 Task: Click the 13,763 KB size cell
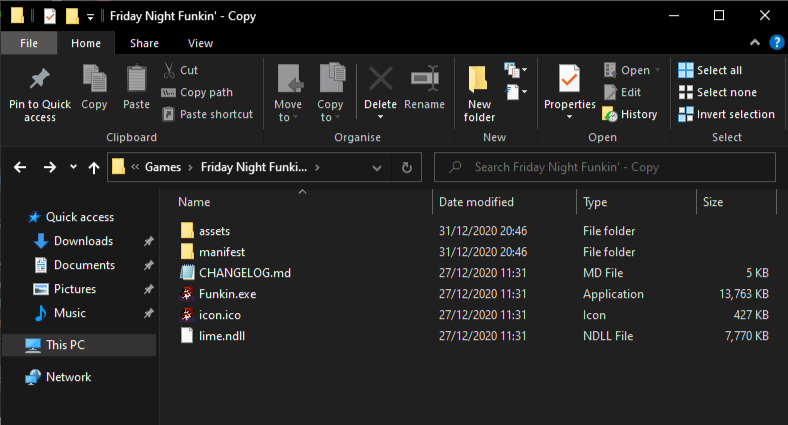744,294
